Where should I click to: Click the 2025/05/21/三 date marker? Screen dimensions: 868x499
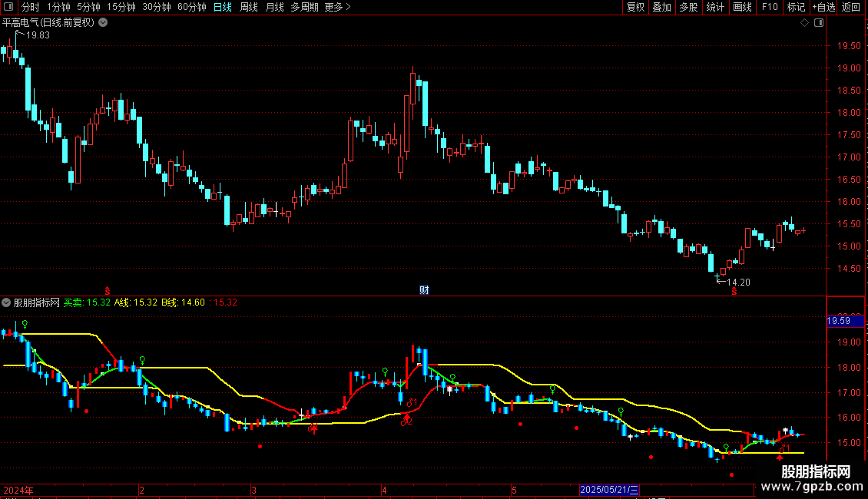pos(609,490)
